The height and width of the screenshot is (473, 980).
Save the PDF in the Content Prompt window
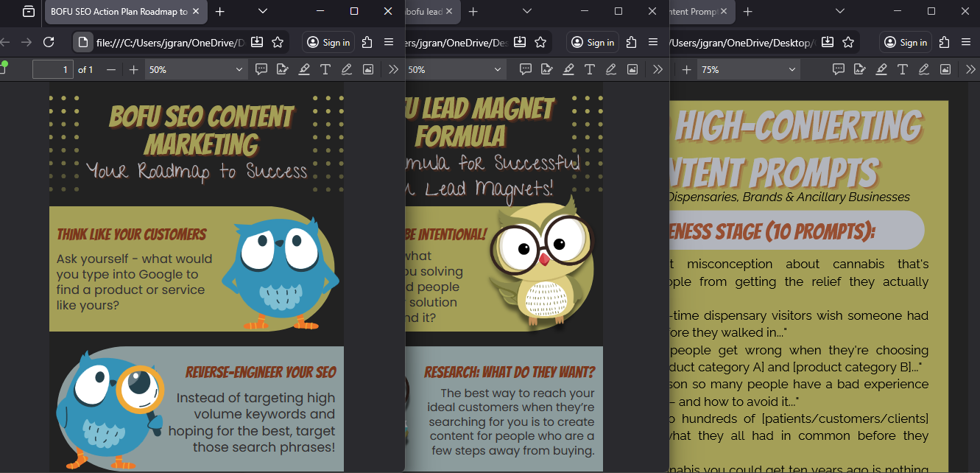click(828, 42)
